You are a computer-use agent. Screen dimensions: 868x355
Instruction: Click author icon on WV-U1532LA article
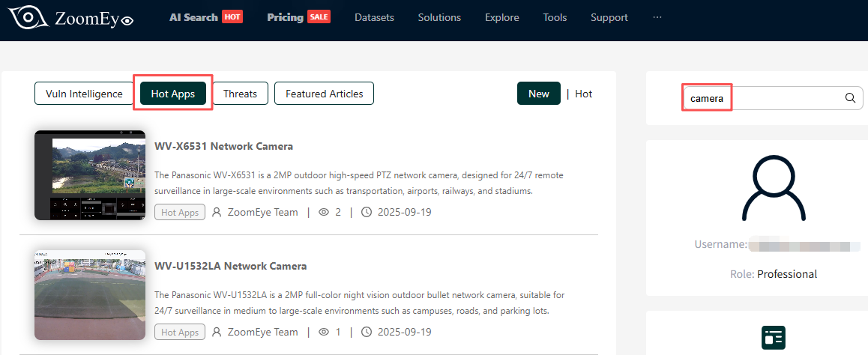tap(217, 332)
